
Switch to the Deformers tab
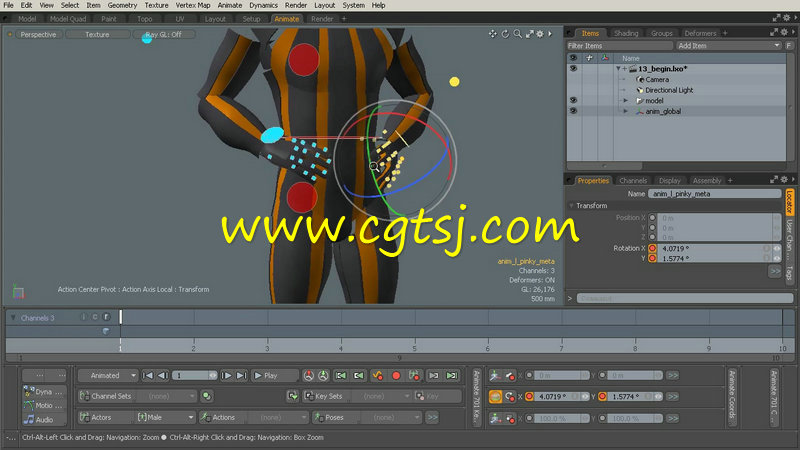click(x=700, y=33)
